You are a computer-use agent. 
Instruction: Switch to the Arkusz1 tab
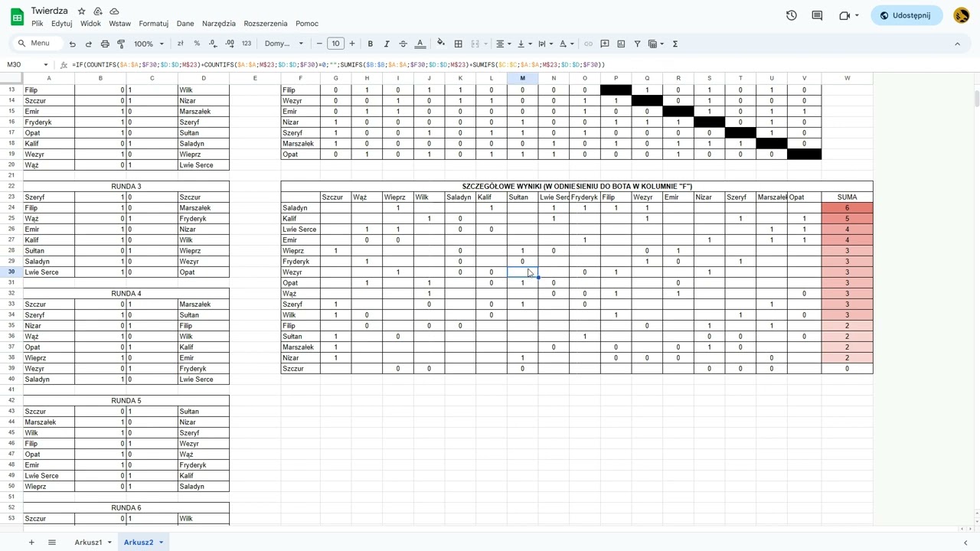coord(88,542)
